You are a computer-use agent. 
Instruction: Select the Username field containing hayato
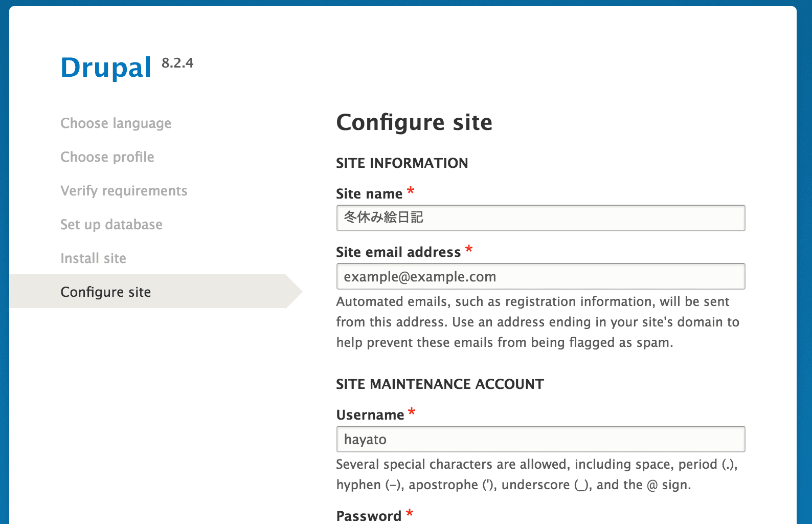coord(540,439)
